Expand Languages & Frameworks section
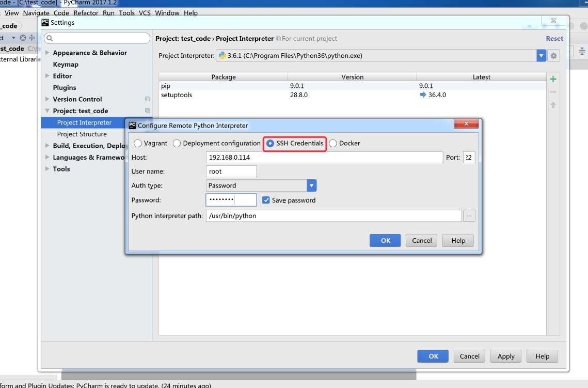This screenshot has height=388, width=588. (x=47, y=157)
